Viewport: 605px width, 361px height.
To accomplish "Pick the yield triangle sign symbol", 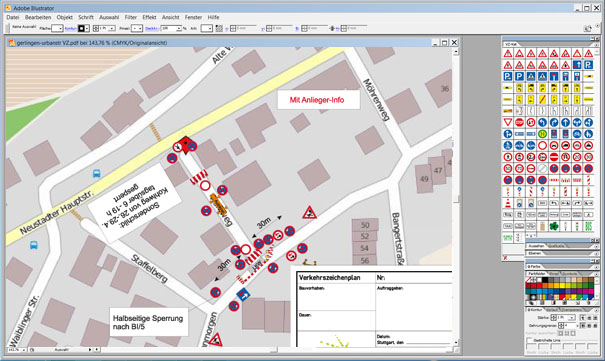I will 508,122.
